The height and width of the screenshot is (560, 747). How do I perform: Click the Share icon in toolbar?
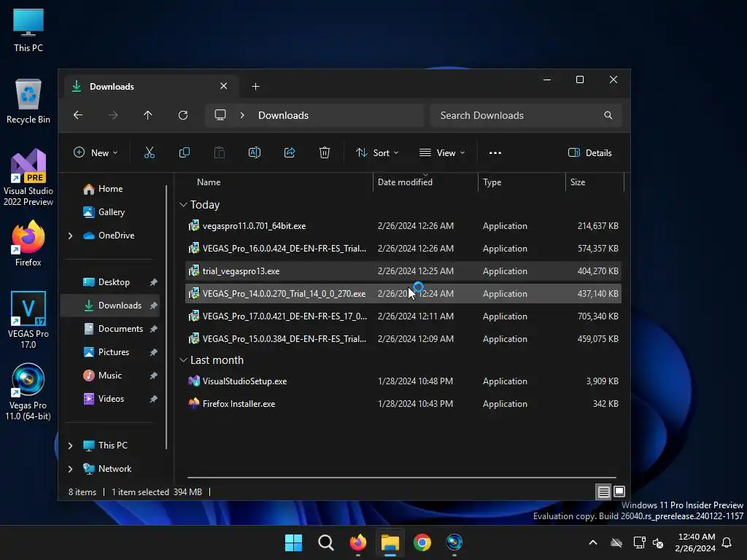click(290, 153)
